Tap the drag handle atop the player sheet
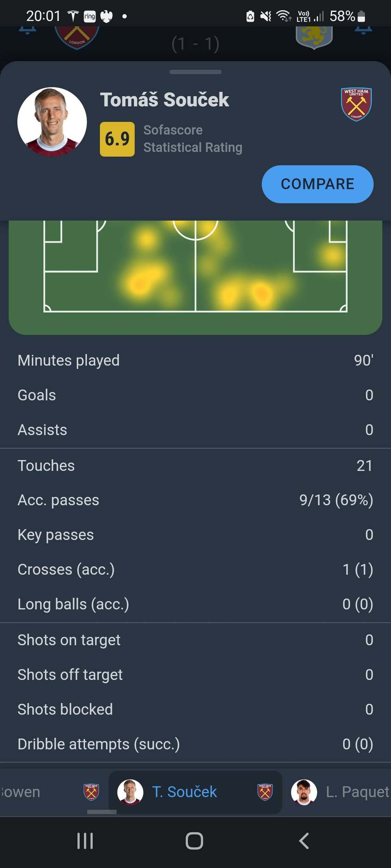 click(x=195, y=72)
